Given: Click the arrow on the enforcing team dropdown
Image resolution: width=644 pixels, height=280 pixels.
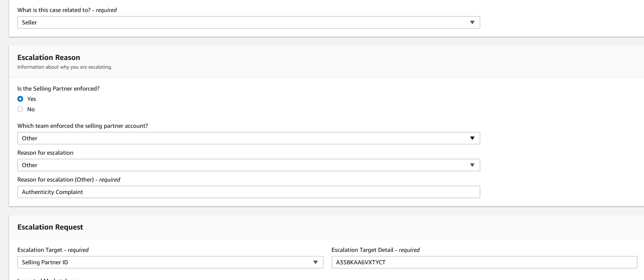Looking at the screenshot, I should (472, 138).
